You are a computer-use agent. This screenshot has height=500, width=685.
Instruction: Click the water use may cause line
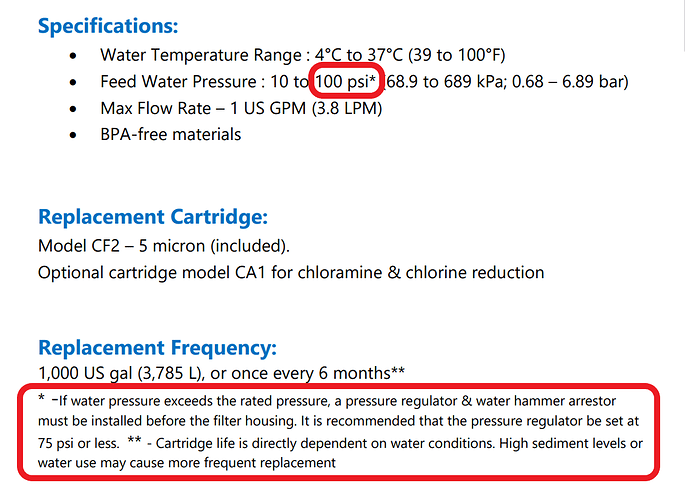187,463
